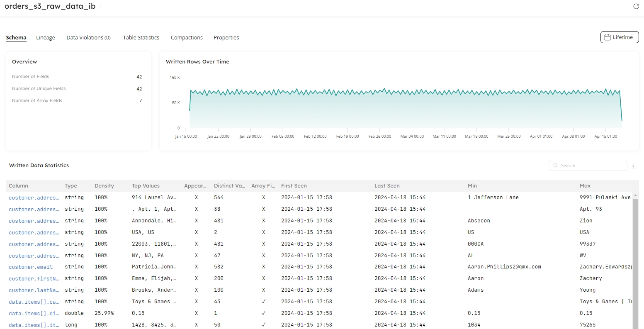Image resolution: width=644 pixels, height=329 pixels.
Task: Open the Properties tab
Action: (226, 38)
